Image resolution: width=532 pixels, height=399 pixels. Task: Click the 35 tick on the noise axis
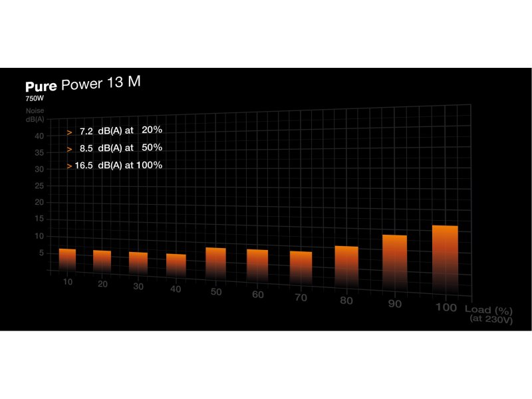pyautogui.click(x=39, y=153)
